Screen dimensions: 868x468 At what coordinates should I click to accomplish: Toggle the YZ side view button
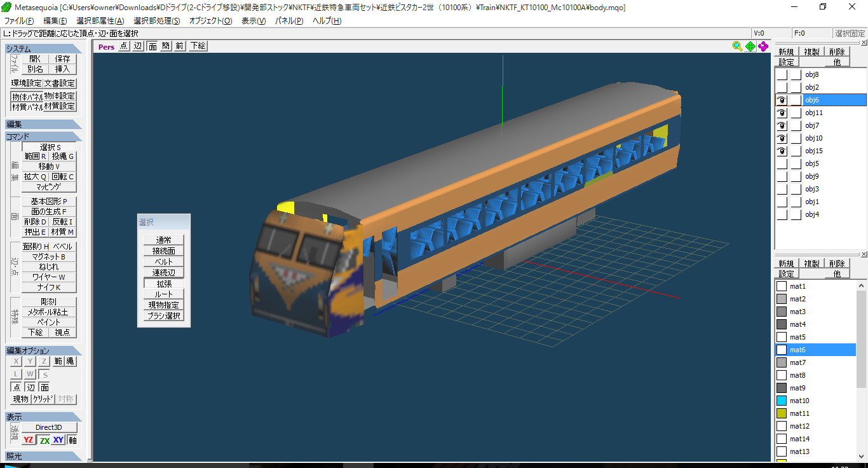coord(29,440)
